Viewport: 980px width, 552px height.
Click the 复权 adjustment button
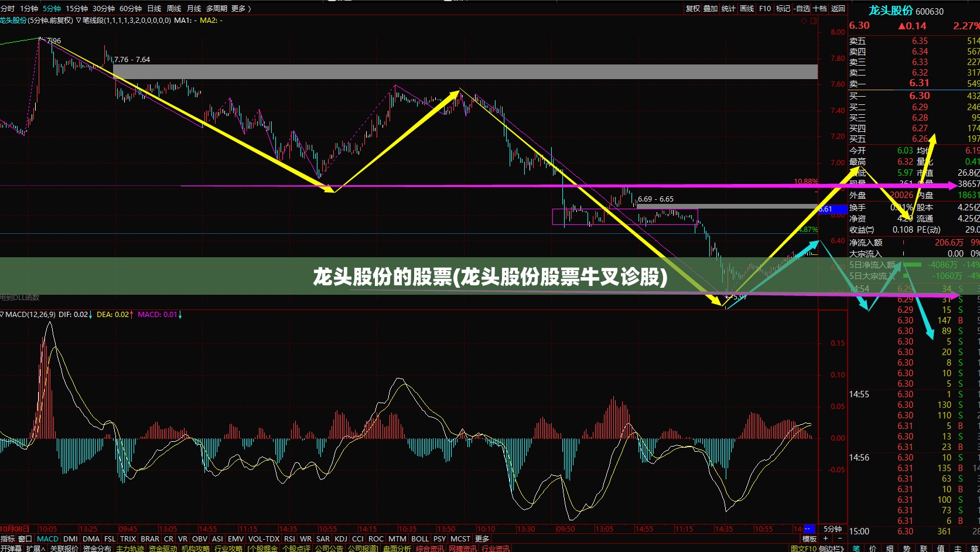point(693,9)
